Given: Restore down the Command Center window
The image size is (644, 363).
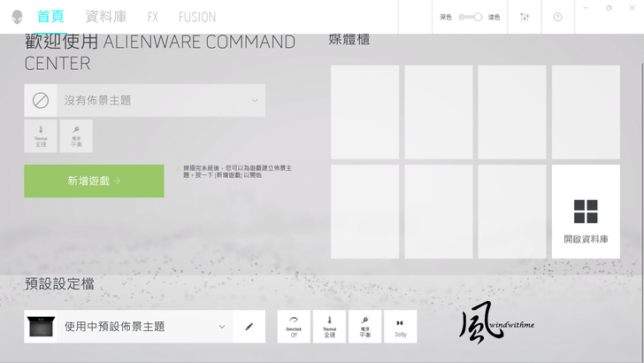Looking at the screenshot, I should click(x=609, y=8).
